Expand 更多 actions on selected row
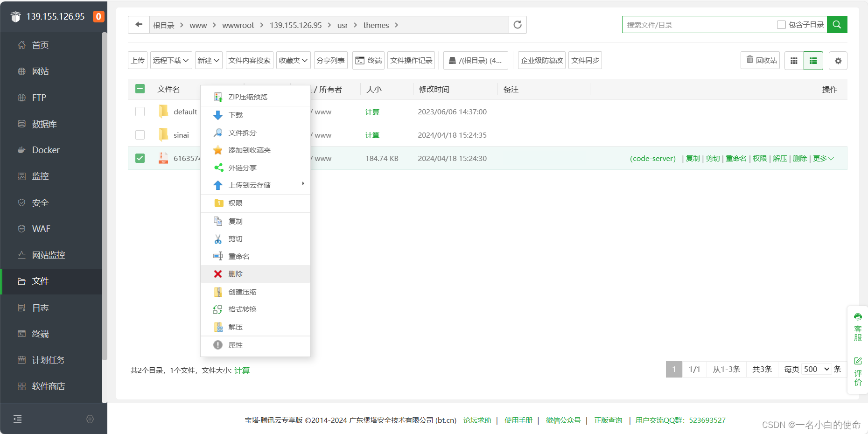 (823, 159)
